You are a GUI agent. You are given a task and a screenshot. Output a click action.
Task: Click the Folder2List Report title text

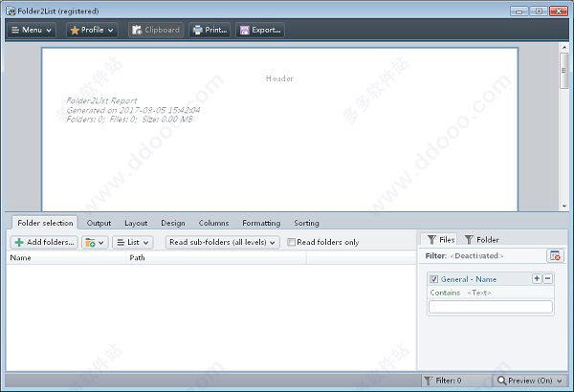(x=101, y=100)
